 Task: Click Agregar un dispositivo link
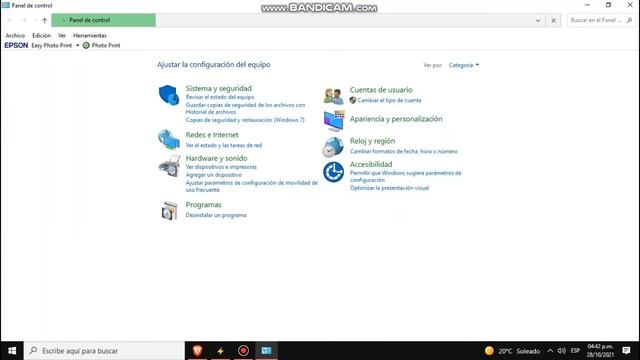point(213,175)
